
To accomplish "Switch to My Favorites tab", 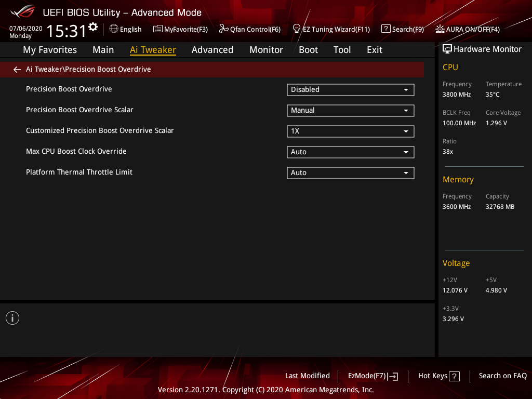I will click(x=50, y=50).
